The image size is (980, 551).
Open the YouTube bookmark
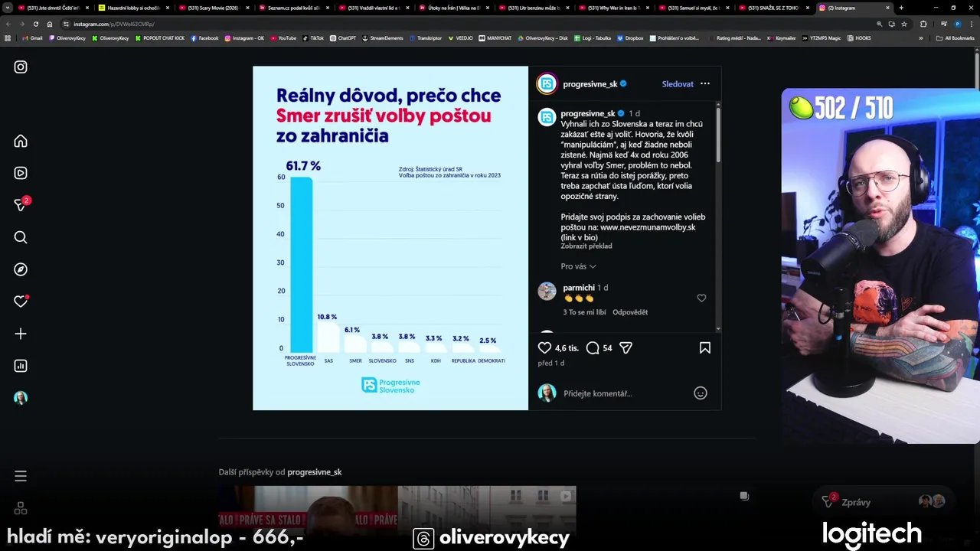pos(283,38)
